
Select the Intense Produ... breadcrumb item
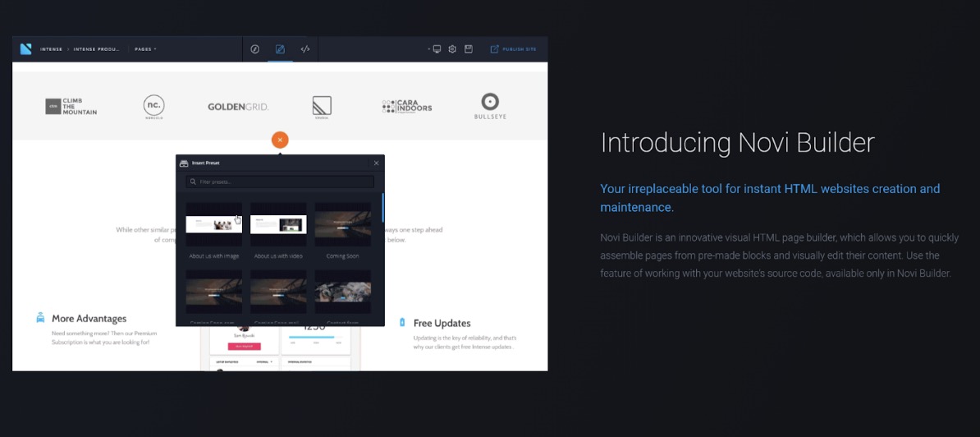tap(96, 48)
